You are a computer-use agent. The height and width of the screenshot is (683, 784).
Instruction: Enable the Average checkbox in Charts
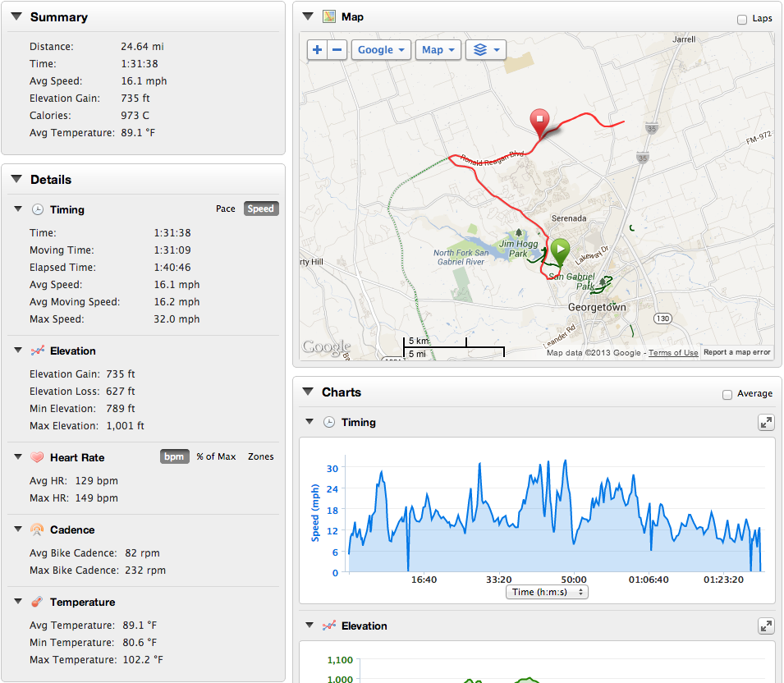tap(727, 394)
